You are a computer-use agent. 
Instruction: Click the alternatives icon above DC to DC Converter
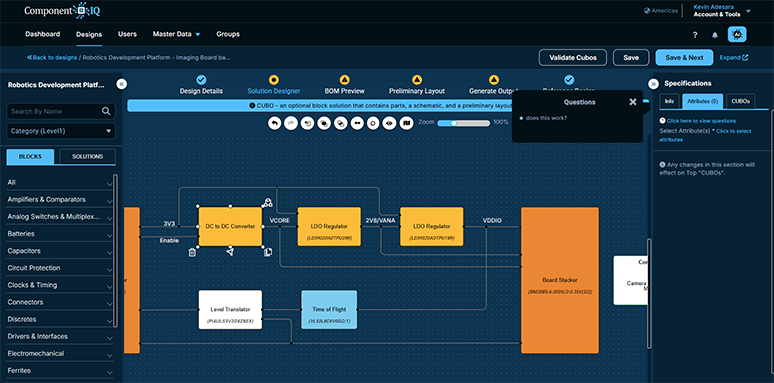pos(267,202)
